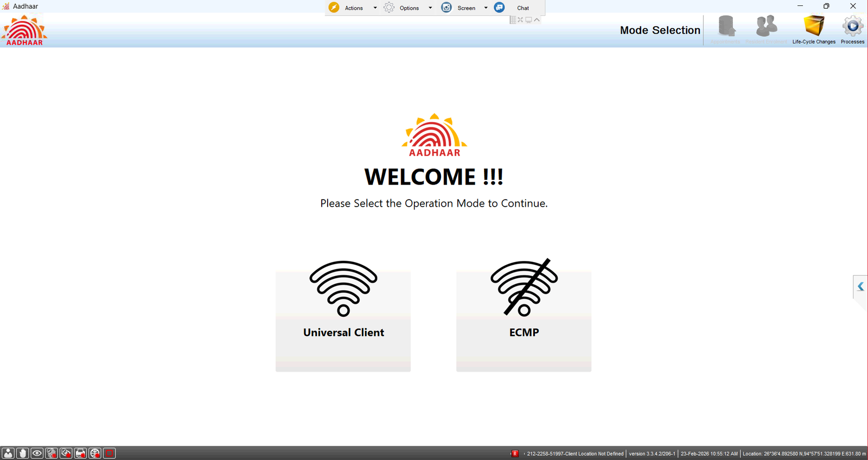
Task: Minimize the Aadhaar window
Action: pyautogui.click(x=800, y=6)
